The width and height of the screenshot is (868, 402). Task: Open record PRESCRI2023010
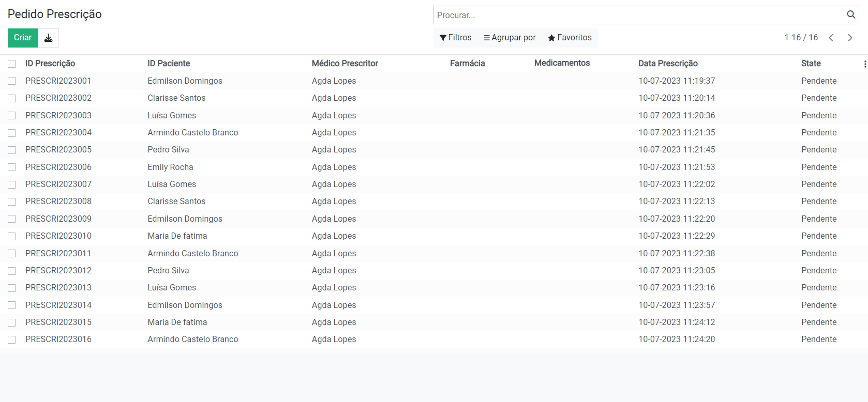[58, 236]
